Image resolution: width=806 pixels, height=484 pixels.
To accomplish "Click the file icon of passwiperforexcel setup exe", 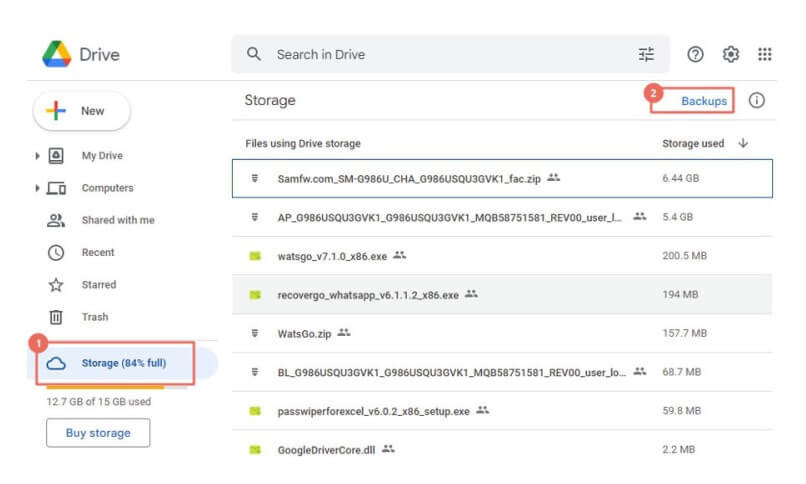I will pyautogui.click(x=255, y=411).
